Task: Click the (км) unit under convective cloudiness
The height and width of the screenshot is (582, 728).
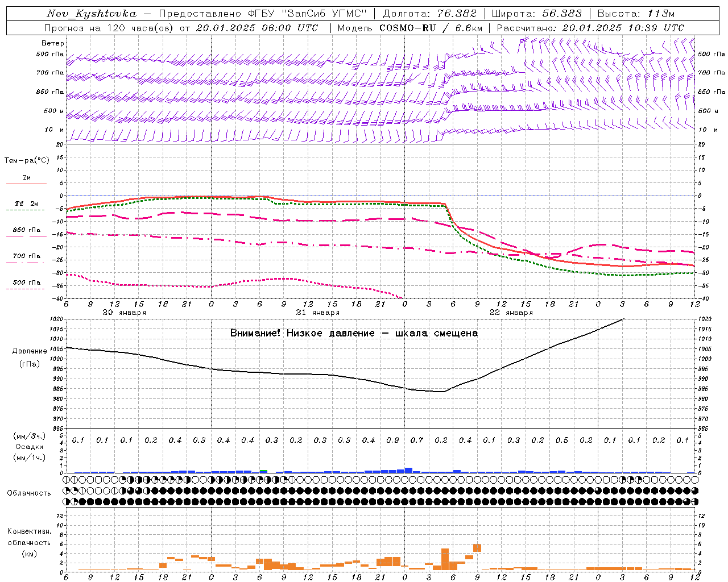Action: pyautogui.click(x=29, y=554)
